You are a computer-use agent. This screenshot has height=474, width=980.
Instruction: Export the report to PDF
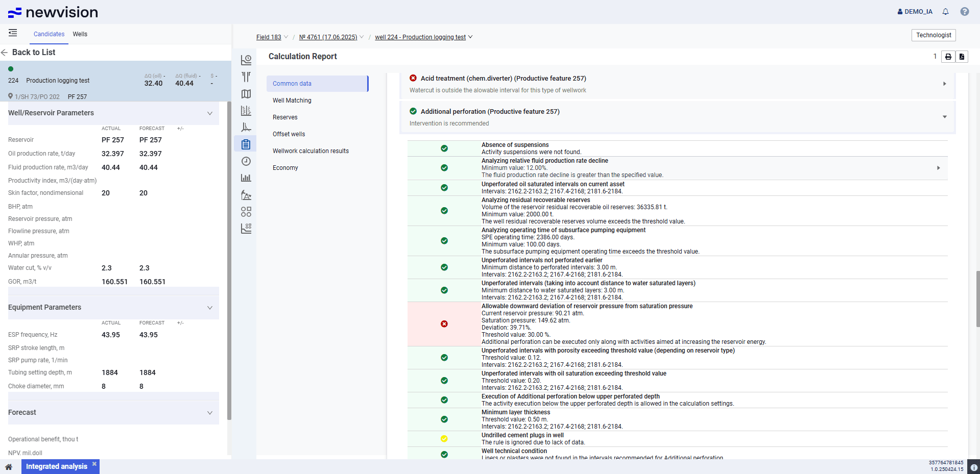point(962,57)
